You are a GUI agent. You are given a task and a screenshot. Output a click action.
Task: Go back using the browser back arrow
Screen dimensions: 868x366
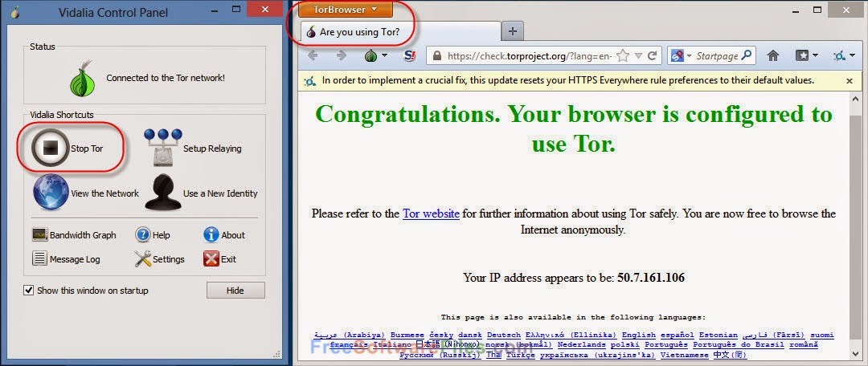coord(313,55)
